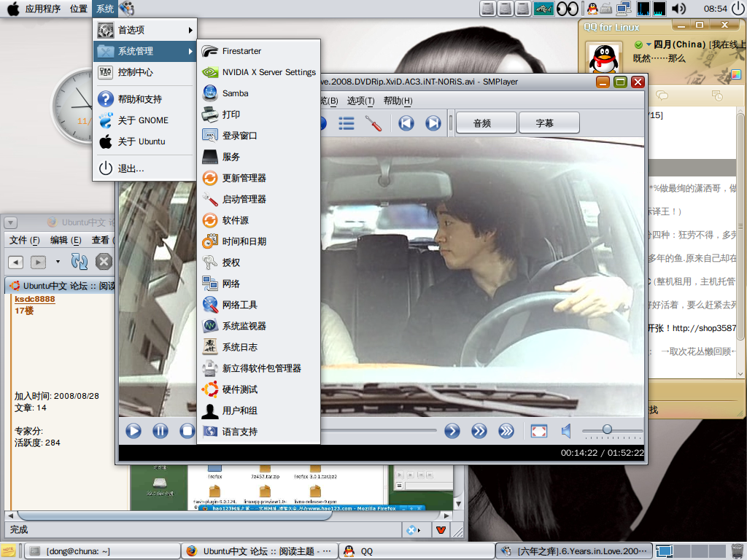Click the 系统日志 icon

[209, 347]
